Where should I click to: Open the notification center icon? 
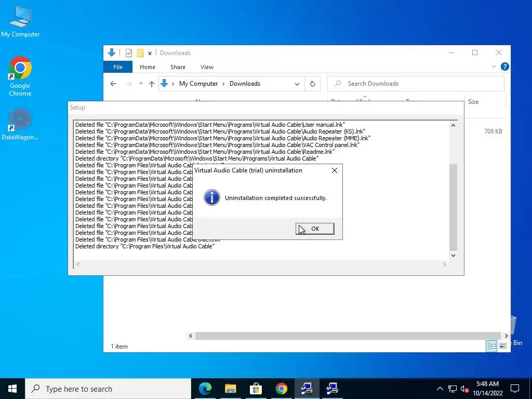515,389
